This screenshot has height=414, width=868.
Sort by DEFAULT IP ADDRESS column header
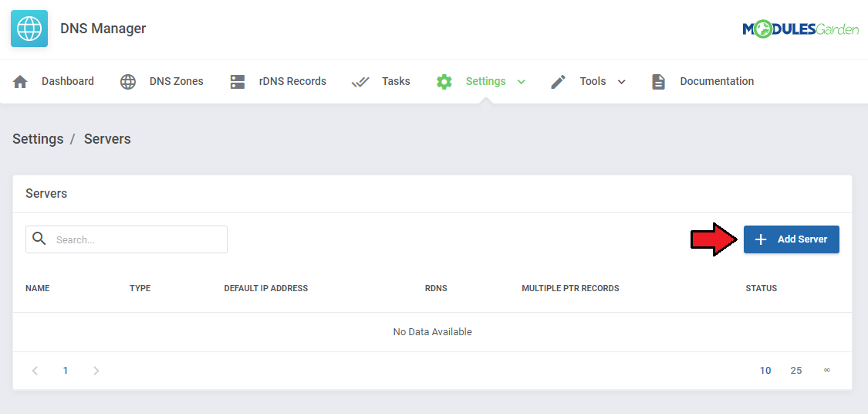tap(265, 288)
